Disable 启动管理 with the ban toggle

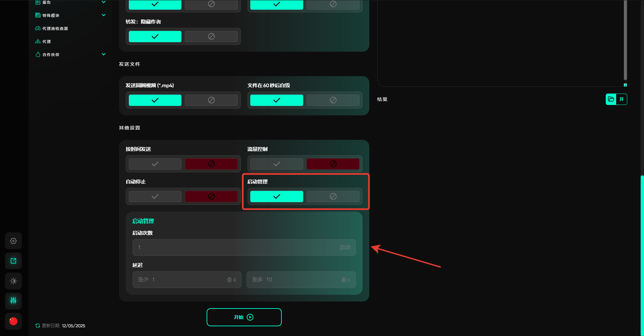tap(333, 197)
